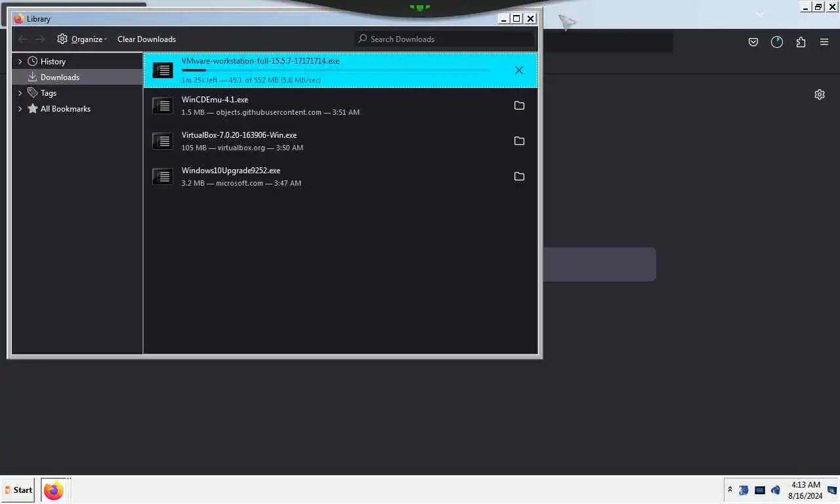The width and height of the screenshot is (840, 504).
Task: Open Firefox hamburger application menu
Action: pyautogui.click(x=824, y=42)
